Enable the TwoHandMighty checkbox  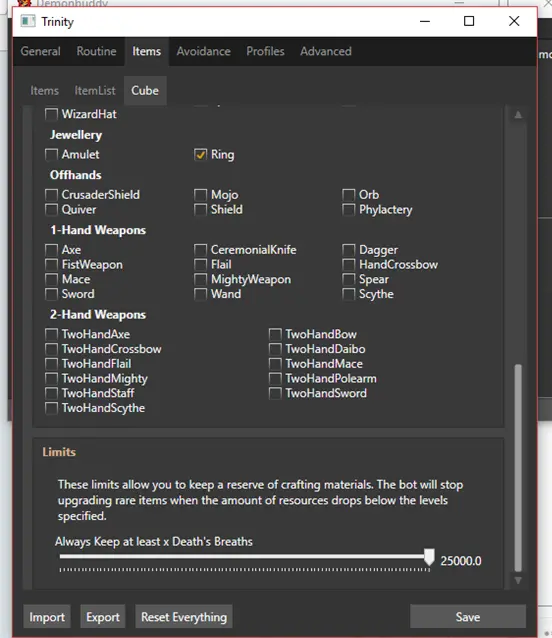pyautogui.click(x=51, y=378)
